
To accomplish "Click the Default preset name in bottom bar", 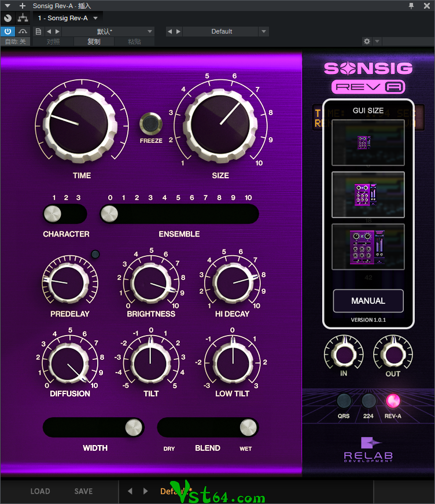I will 176,491.
